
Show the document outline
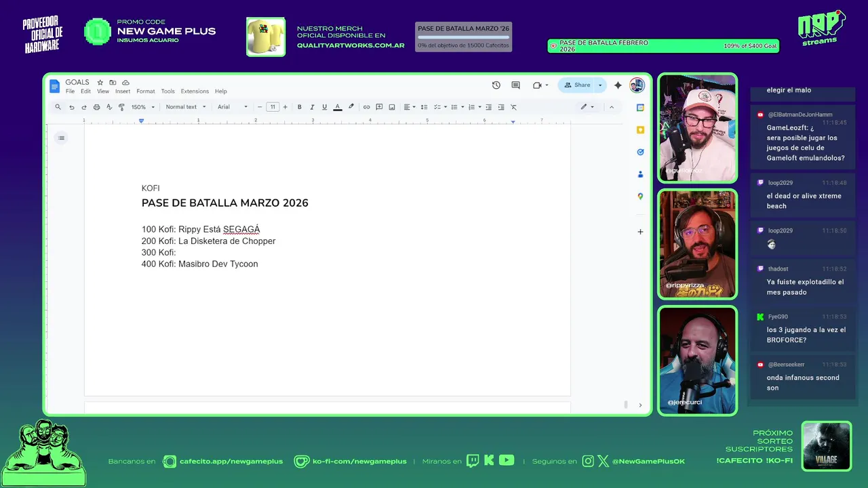[61, 138]
